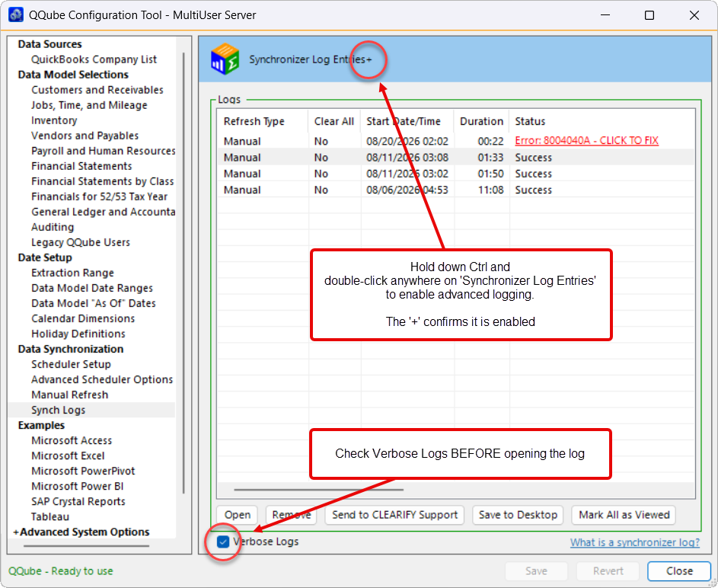Open Holiday Definitions
Image resolution: width=718 pixels, height=588 pixels.
[x=78, y=334]
